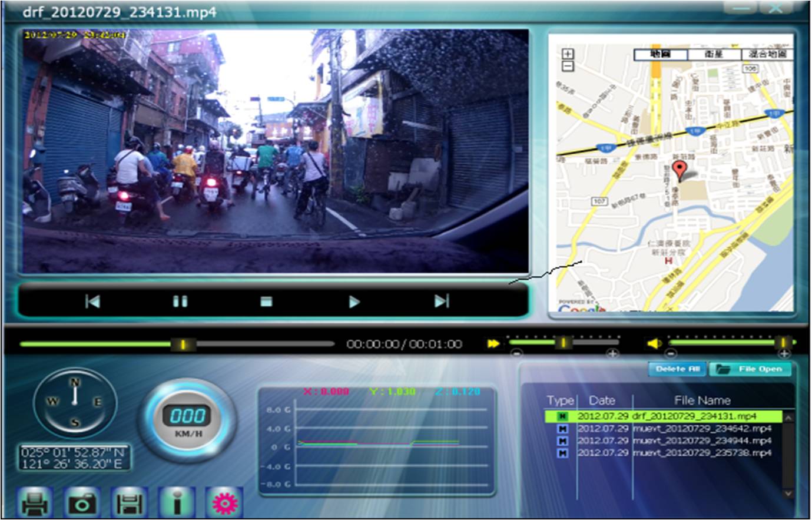Zoom in the map with plus button
This screenshot has height=520, width=812.
[568, 54]
